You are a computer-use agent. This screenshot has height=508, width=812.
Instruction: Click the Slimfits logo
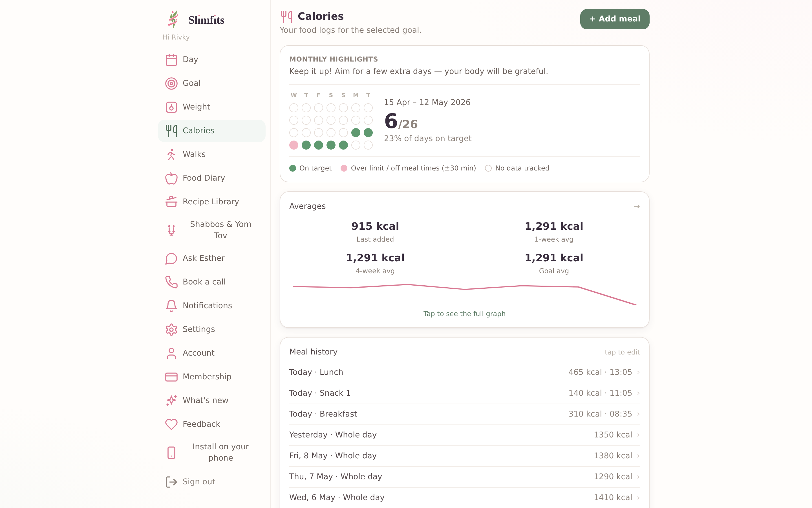pyautogui.click(x=196, y=19)
